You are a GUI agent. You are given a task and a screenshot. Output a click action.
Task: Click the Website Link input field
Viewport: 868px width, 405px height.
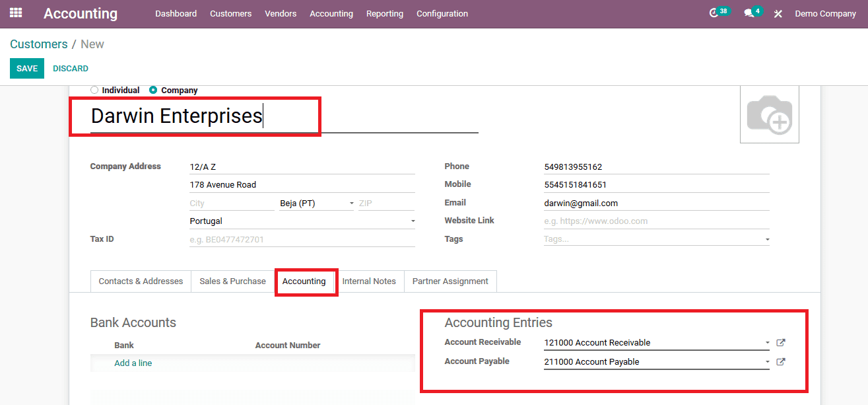pyautogui.click(x=657, y=221)
